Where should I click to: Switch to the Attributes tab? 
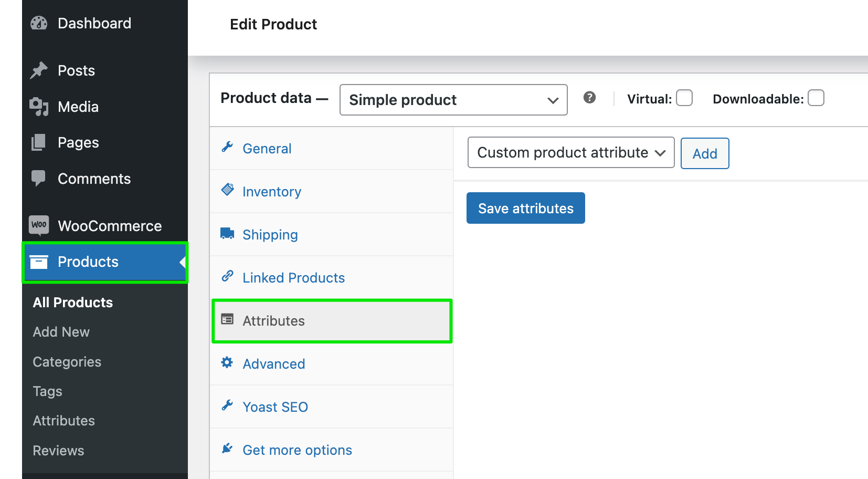(x=273, y=321)
